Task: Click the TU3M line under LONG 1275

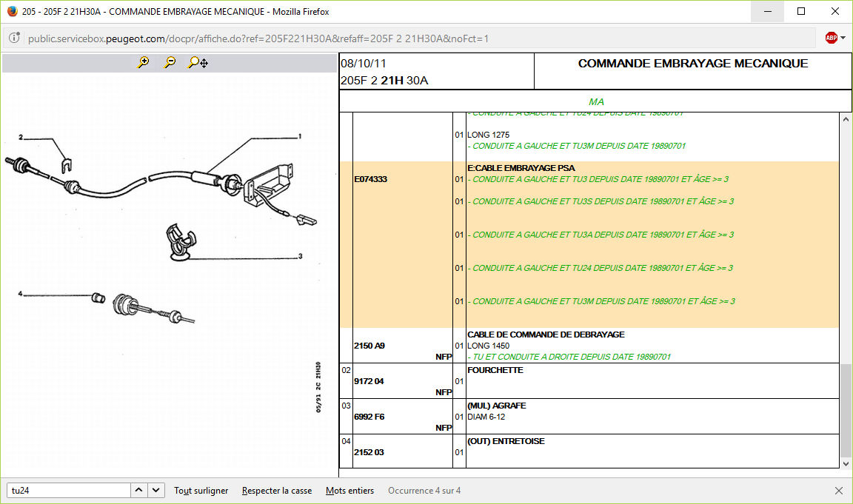Action: (x=577, y=146)
